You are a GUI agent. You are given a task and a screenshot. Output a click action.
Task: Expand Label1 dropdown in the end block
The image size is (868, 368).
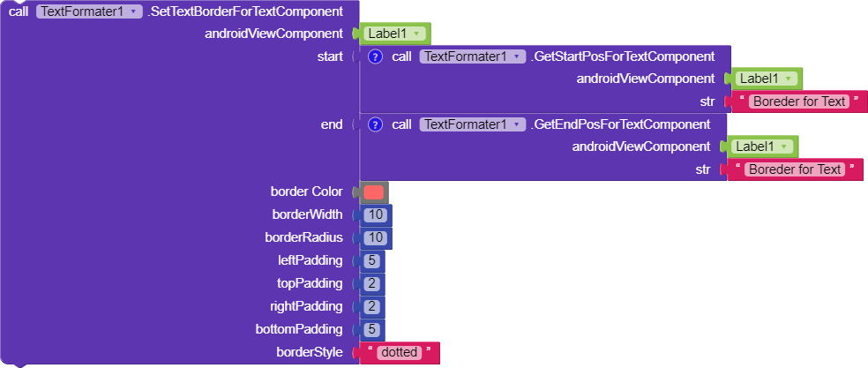coord(783,146)
